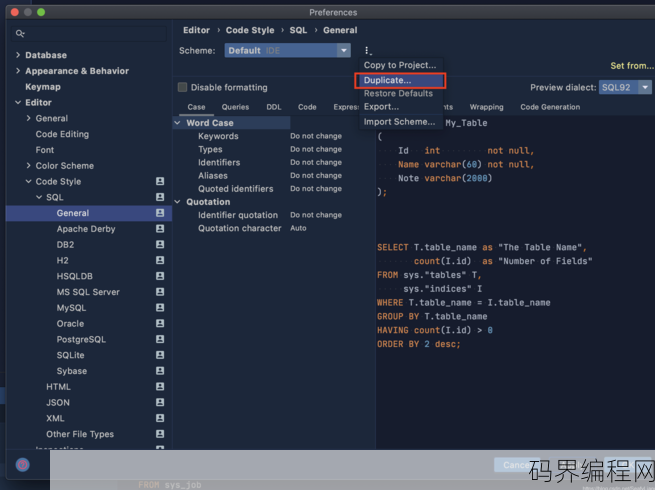The height and width of the screenshot is (490, 655).
Task: Select Code Editing in the tree
Action: [x=62, y=134]
